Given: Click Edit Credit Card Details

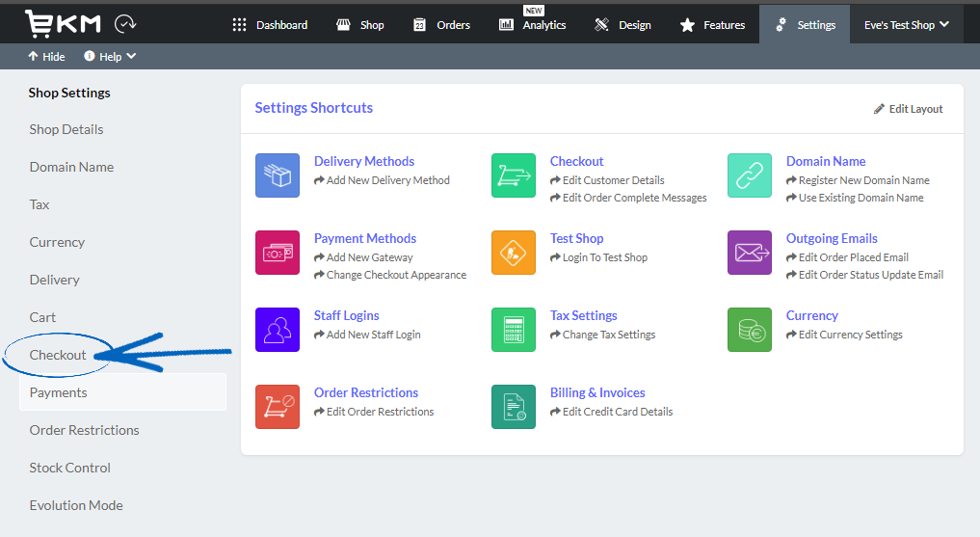Looking at the screenshot, I should pos(612,412).
